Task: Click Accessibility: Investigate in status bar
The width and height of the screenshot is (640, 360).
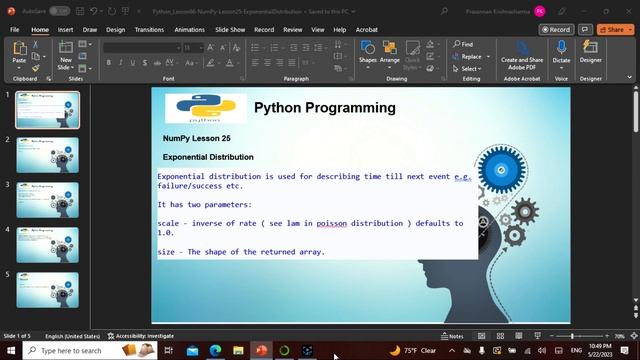Action: point(141,336)
